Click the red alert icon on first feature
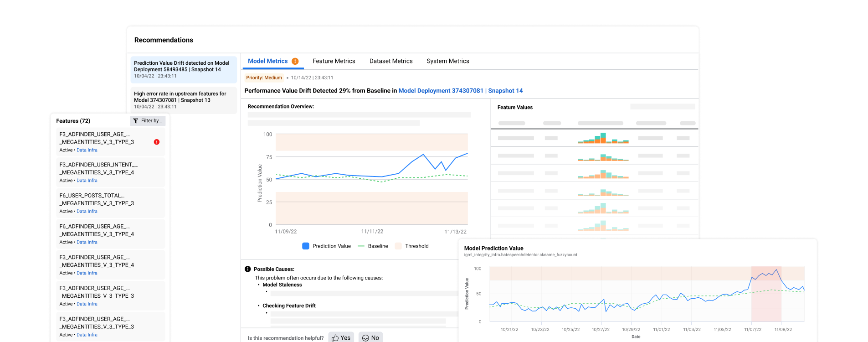Screen dimensions: 868x342 tap(157, 142)
